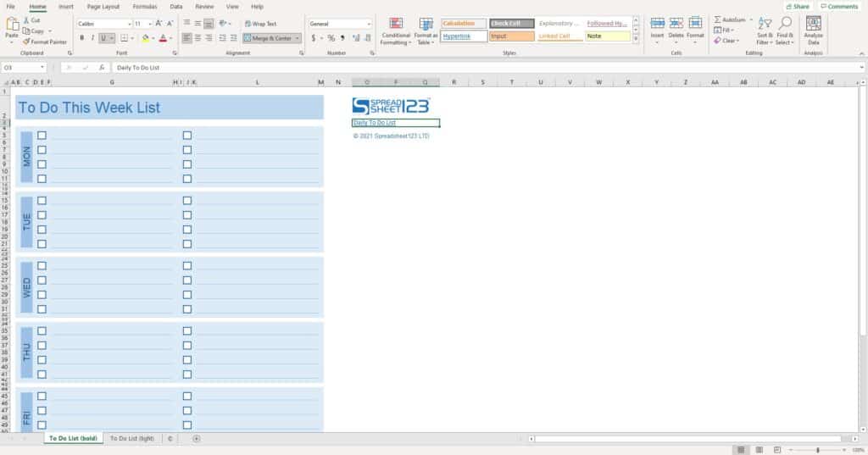
Task: Open the General number format dropdown
Action: 369,24
